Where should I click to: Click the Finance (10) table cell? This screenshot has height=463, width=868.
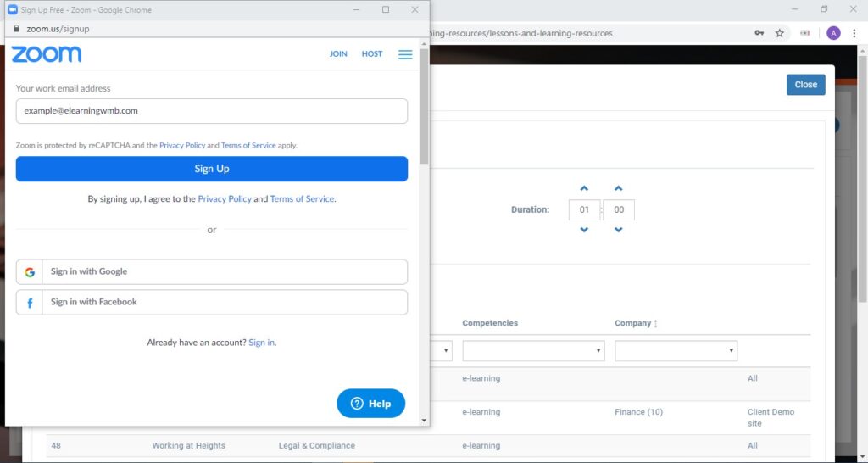638,412
